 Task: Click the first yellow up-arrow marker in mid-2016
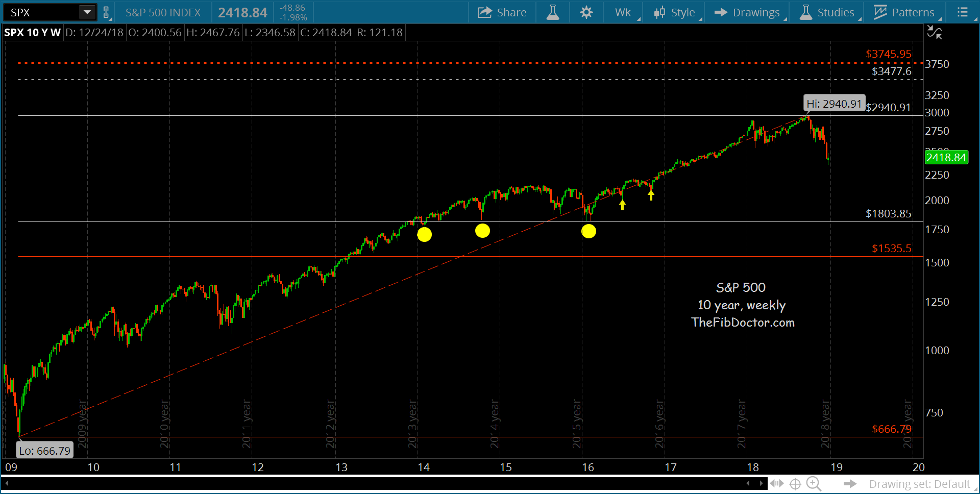(x=622, y=205)
